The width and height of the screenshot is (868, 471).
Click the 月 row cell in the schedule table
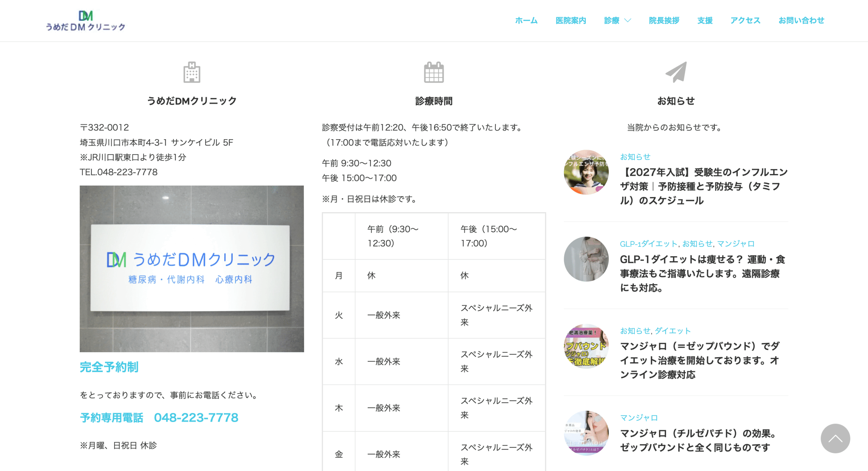[339, 276]
